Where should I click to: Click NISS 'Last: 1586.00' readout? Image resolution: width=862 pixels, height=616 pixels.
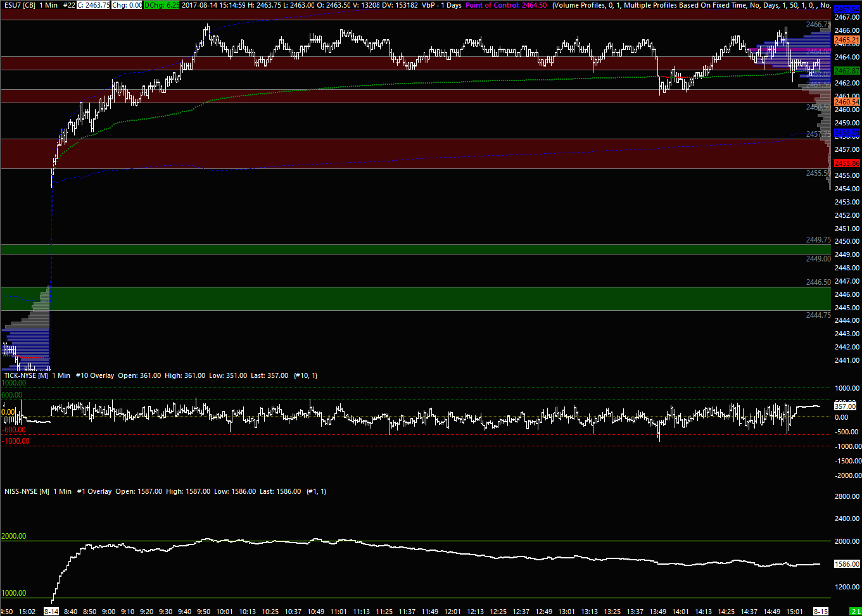coord(280,491)
